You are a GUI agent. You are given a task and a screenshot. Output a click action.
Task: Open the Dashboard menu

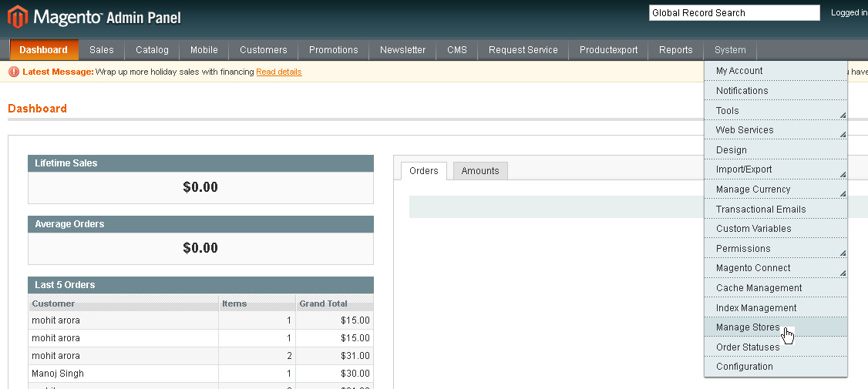click(x=44, y=50)
